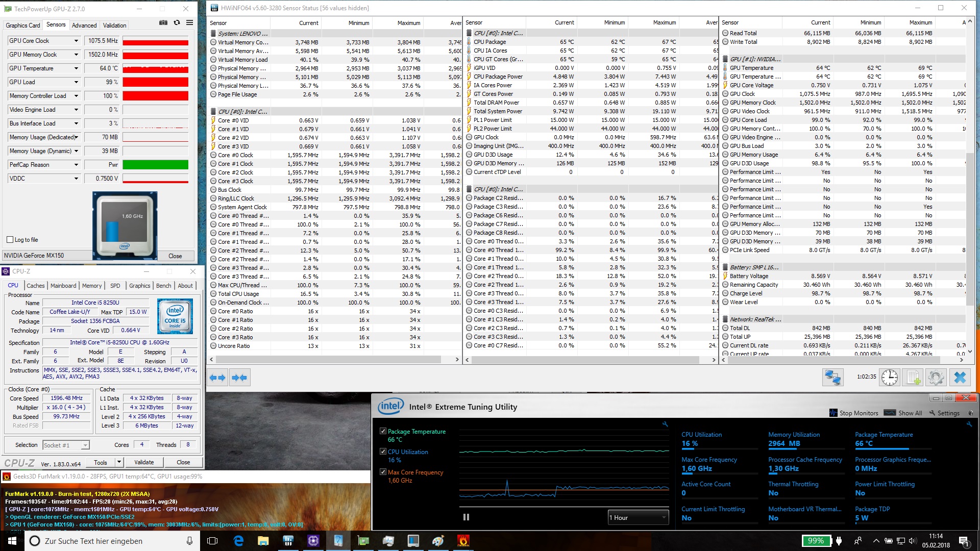Select Total CPU Usage row in HWiNFO
980x551 pixels.
tap(335, 294)
